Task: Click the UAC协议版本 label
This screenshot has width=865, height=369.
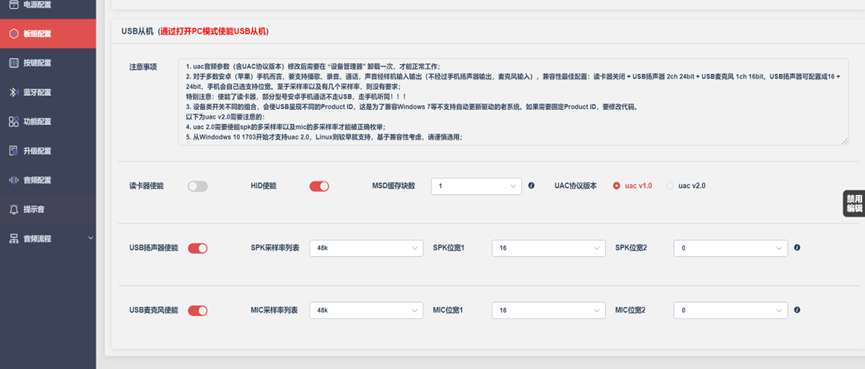Action: coord(575,186)
